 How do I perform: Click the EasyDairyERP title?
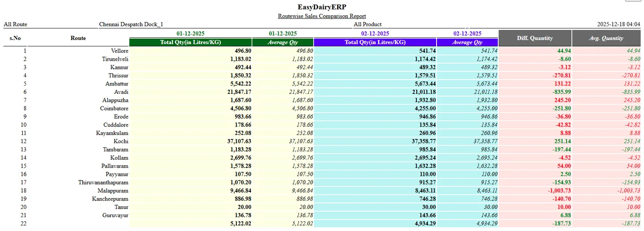point(322,7)
